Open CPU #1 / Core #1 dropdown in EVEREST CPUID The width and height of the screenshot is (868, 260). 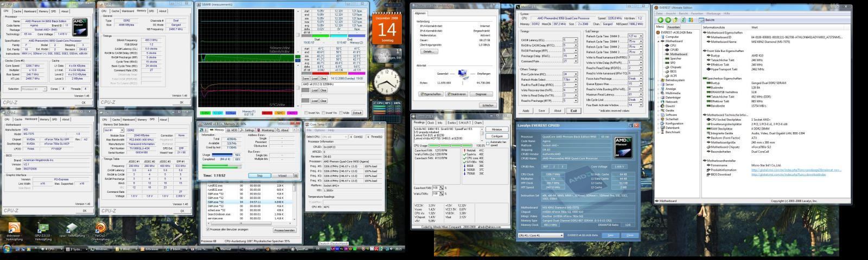point(540,236)
